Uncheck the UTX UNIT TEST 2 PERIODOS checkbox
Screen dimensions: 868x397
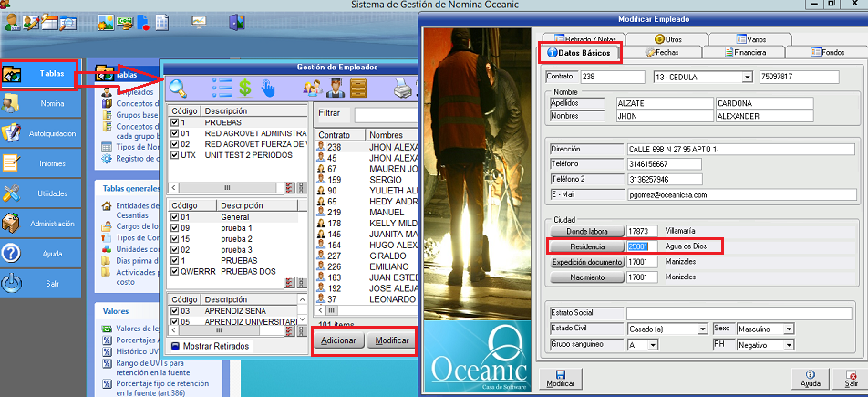pos(175,156)
